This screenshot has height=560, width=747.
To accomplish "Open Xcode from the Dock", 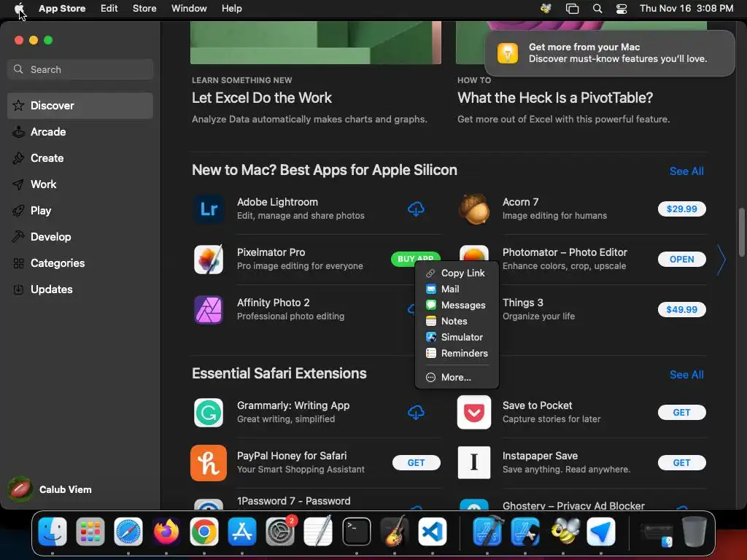I will pyautogui.click(x=487, y=532).
